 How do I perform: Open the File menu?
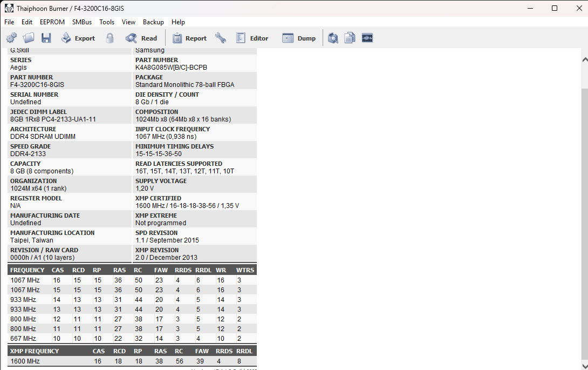coord(9,22)
